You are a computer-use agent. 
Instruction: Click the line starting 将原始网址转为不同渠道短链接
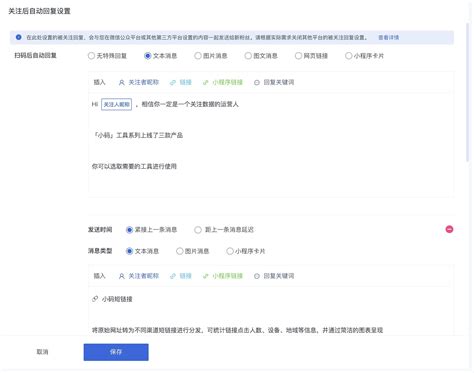[x=237, y=330]
